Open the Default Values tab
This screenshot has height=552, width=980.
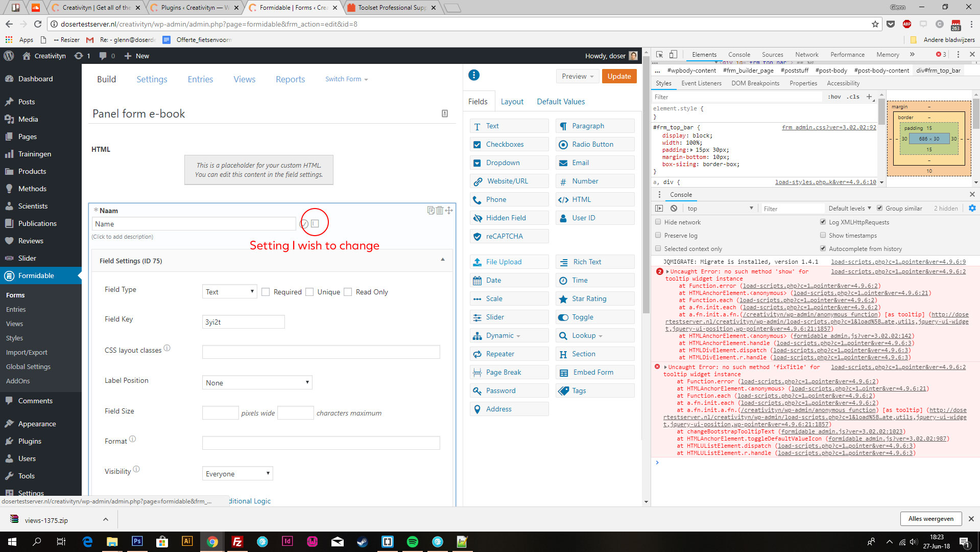(561, 102)
